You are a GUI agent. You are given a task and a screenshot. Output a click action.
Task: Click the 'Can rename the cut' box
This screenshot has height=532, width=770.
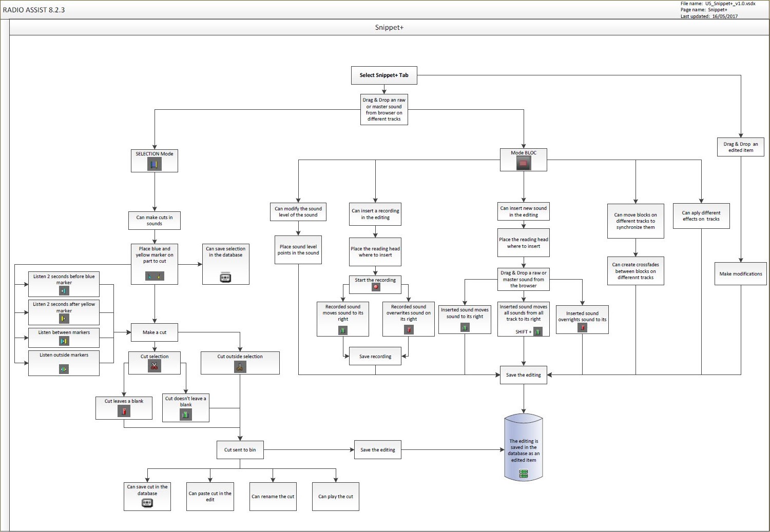273,497
